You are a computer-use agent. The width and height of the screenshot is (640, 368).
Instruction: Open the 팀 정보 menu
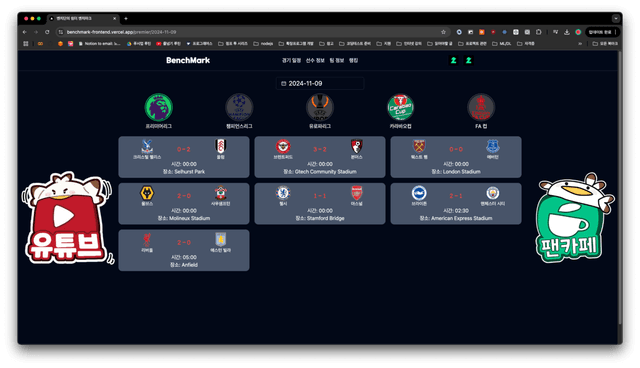coord(337,60)
